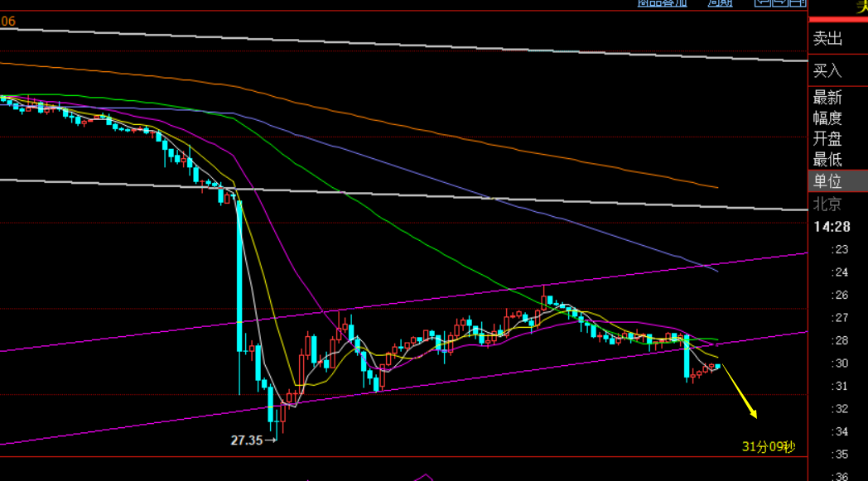
Task: Click the highlighted 单位 unit button
Action: (x=838, y=181)
